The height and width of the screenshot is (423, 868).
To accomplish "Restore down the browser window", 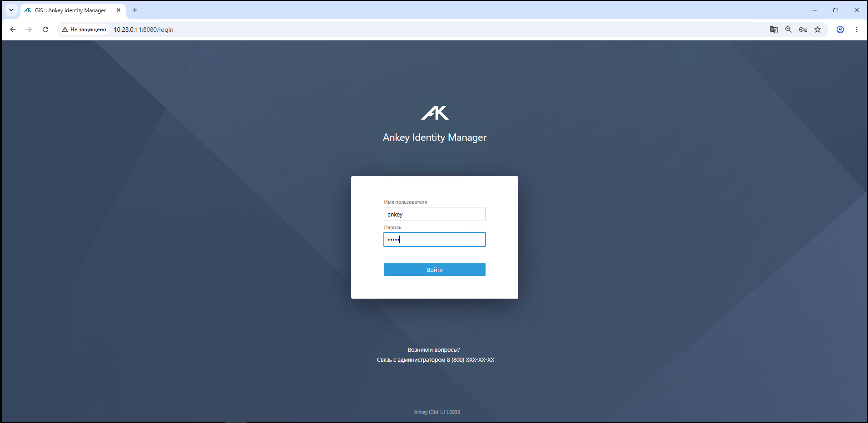I will pos(836,10).
